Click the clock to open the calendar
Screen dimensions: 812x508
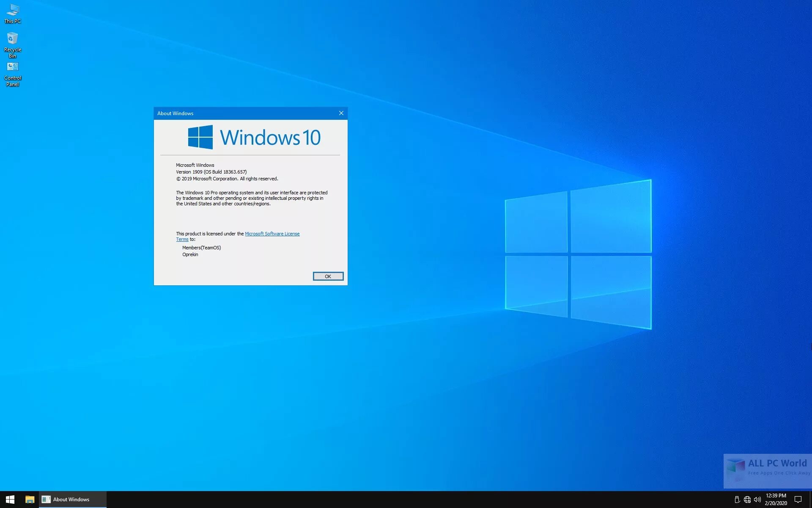775,496
